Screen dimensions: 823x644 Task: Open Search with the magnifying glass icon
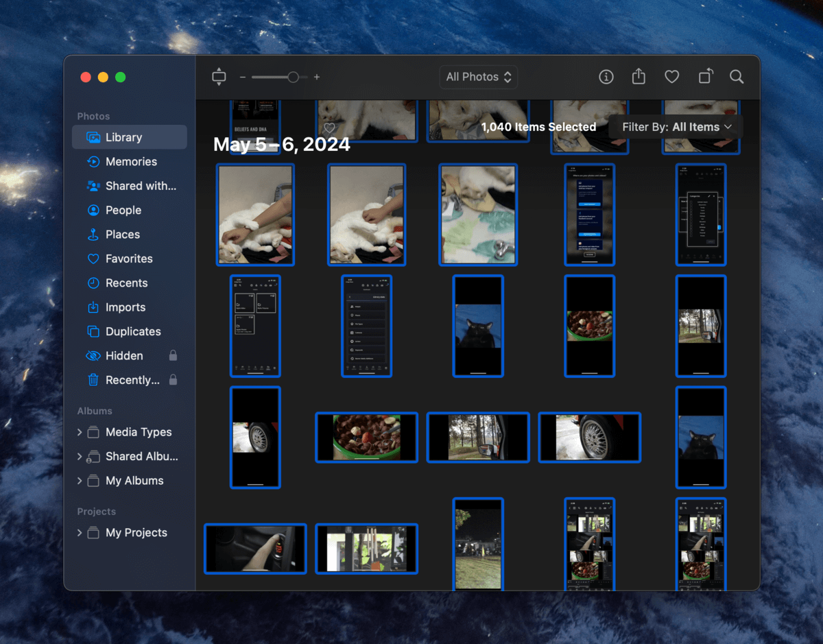(737, 77)
